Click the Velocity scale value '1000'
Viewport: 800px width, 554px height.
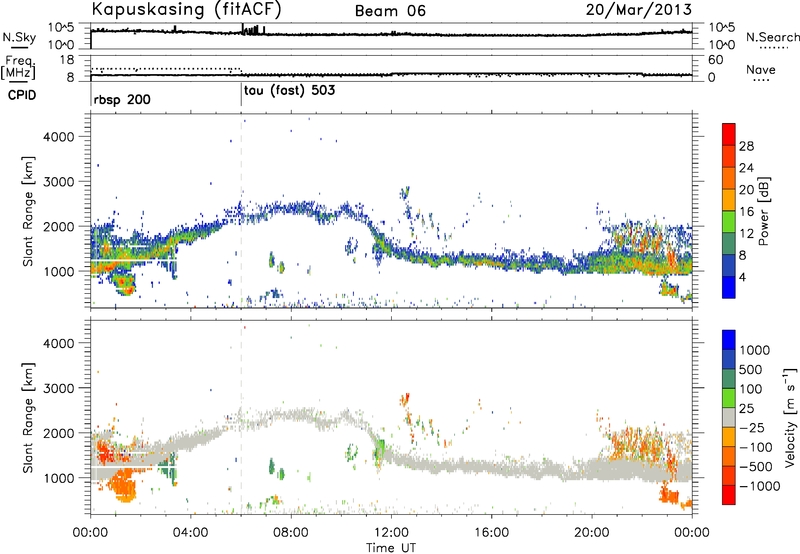(x=755, y=350)
